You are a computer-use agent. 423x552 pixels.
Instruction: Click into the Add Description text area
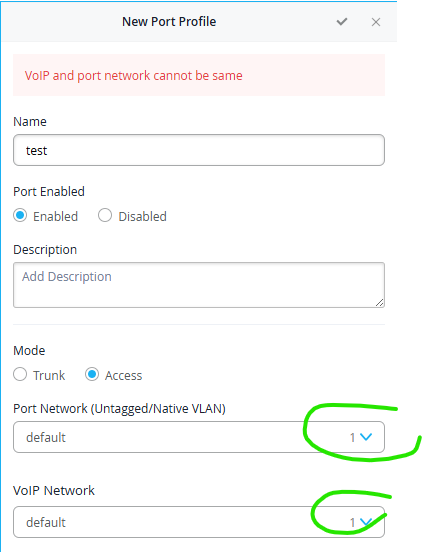[199, 285]
